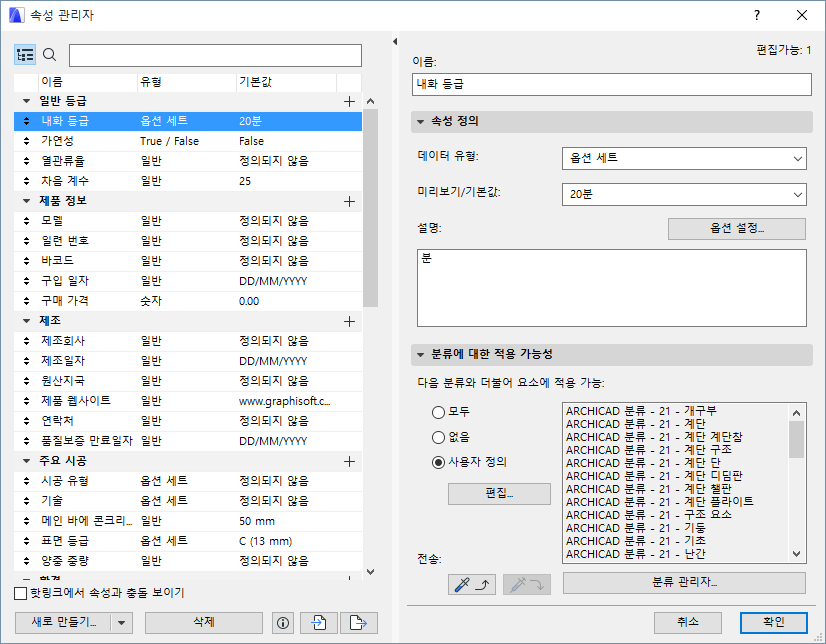The height and width of the screenshot is (644, 826).
Task: Collapse left panel with arrow handle
Action: coord(395,41)
